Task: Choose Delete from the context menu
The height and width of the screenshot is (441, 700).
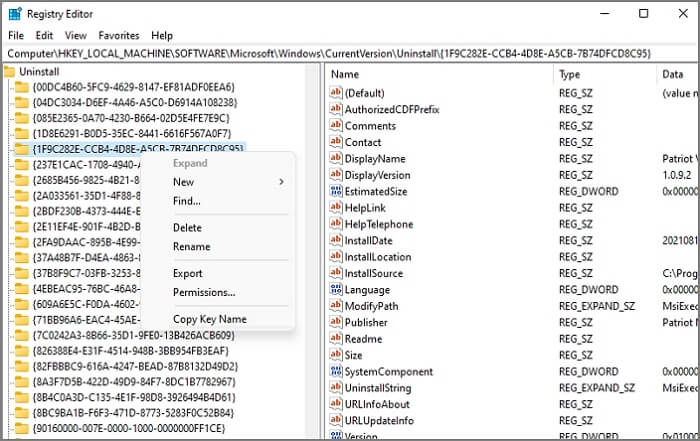Action: coord(187,228)
